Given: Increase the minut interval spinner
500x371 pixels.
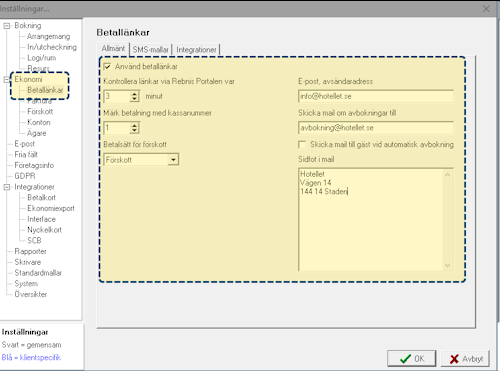Looking at the screenshot, I should (134, 94).
